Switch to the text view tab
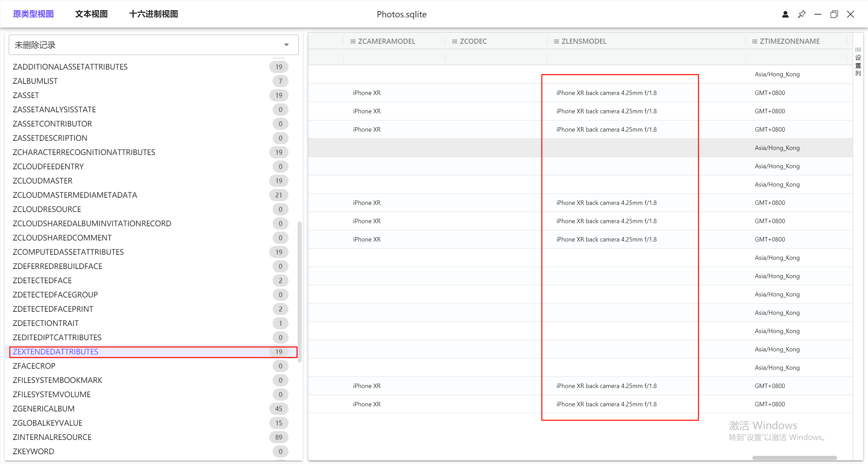Viewport: 868px width, 464px height. [x=91, y=14]
